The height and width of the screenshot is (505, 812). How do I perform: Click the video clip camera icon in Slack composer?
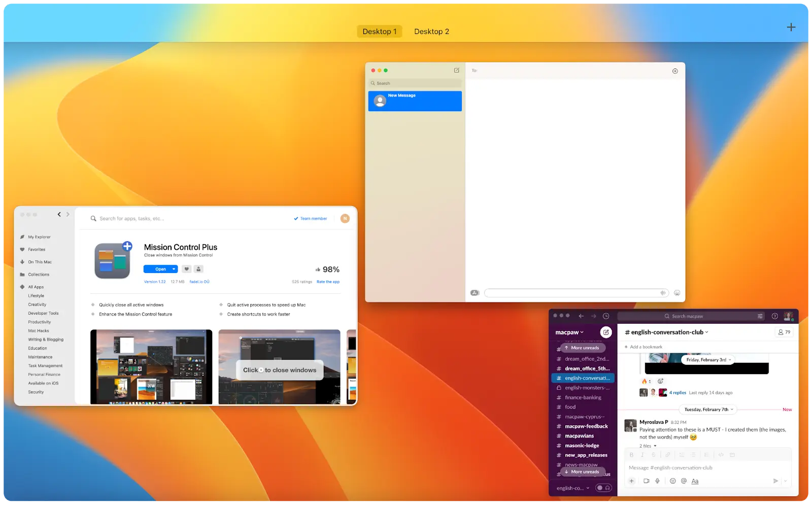pos(646,481)
